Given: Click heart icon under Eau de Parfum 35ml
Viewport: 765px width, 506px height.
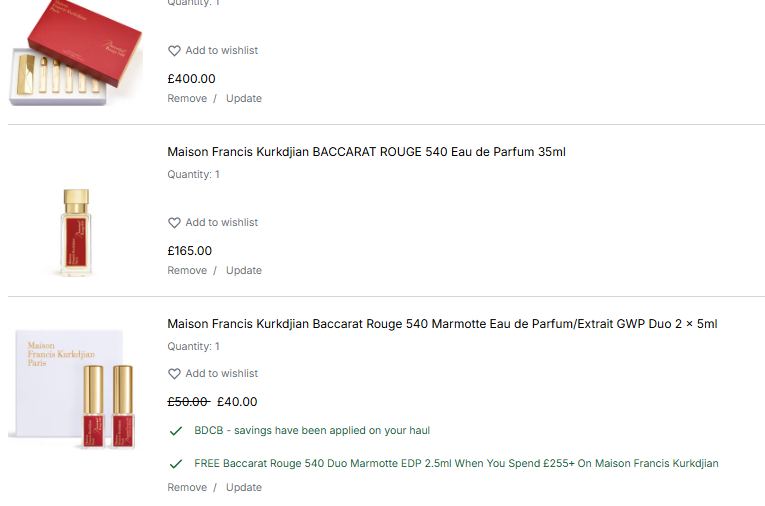Looking at the screenshot, I should pos(174,223).
